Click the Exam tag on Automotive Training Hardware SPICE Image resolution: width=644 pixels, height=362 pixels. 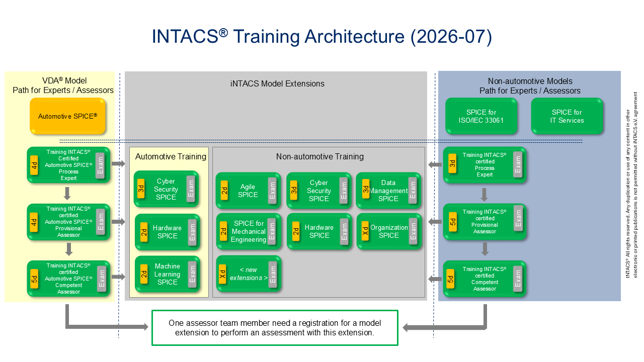click(x=192, y=232)
